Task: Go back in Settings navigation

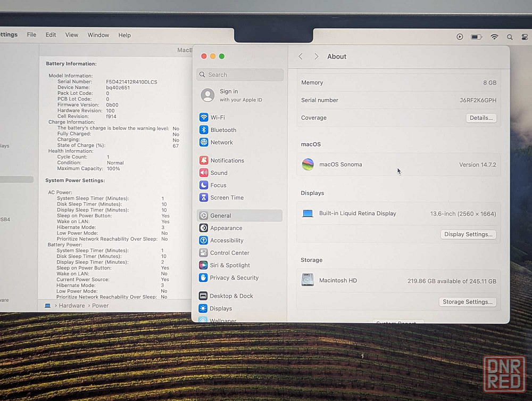Action: click(301, 56)
